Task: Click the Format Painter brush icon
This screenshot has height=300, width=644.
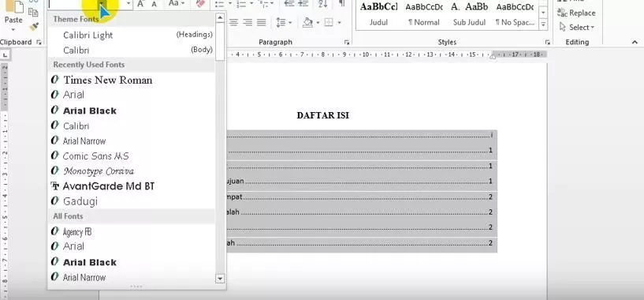Action: pos(34,26)
